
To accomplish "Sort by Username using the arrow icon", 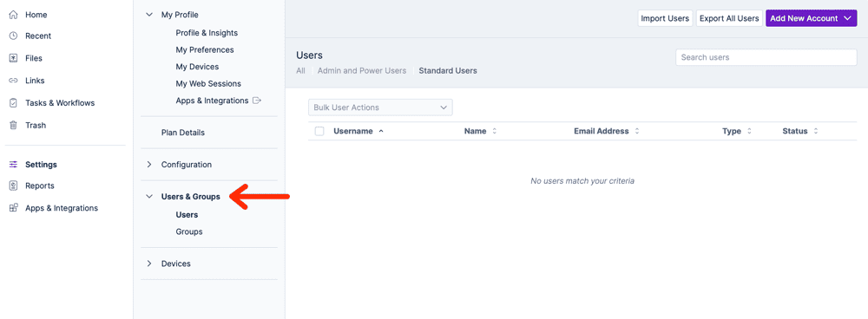I will [x=381, y=132].
